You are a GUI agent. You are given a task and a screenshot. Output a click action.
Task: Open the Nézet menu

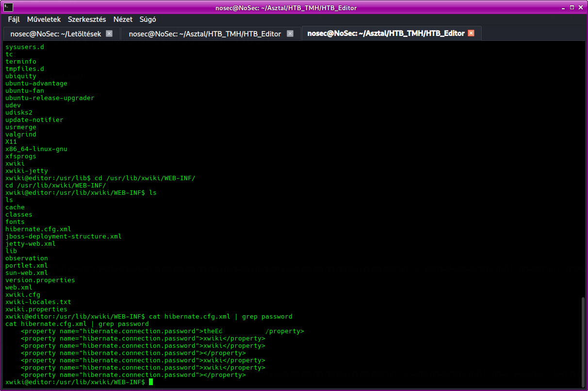point(123,19)
